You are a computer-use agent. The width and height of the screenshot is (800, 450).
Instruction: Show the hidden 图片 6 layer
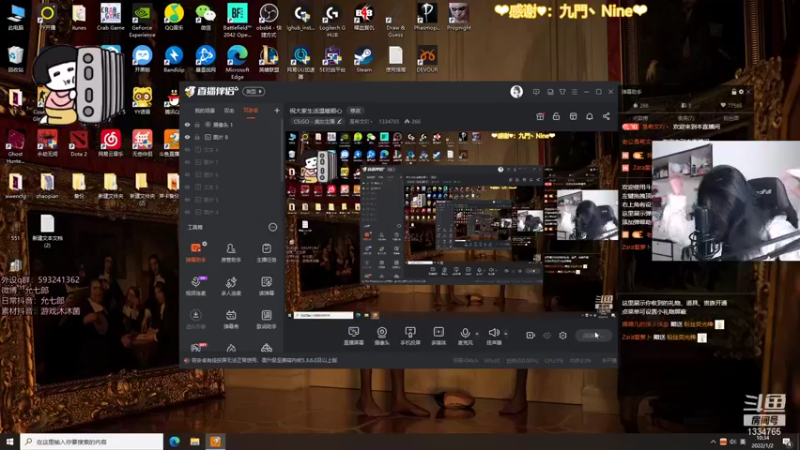point(187,174)
